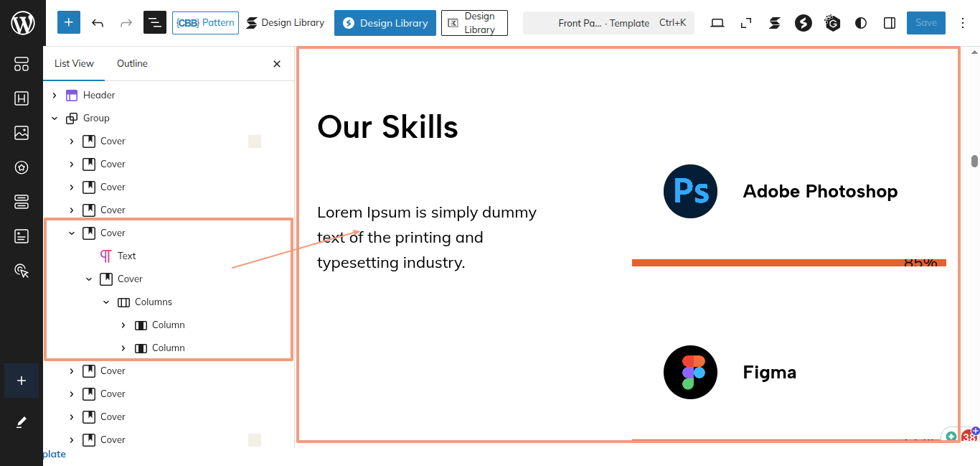Switch to the Outline tab
The width and height of the screenshot is (980, 466).
[x=132, y=64]
